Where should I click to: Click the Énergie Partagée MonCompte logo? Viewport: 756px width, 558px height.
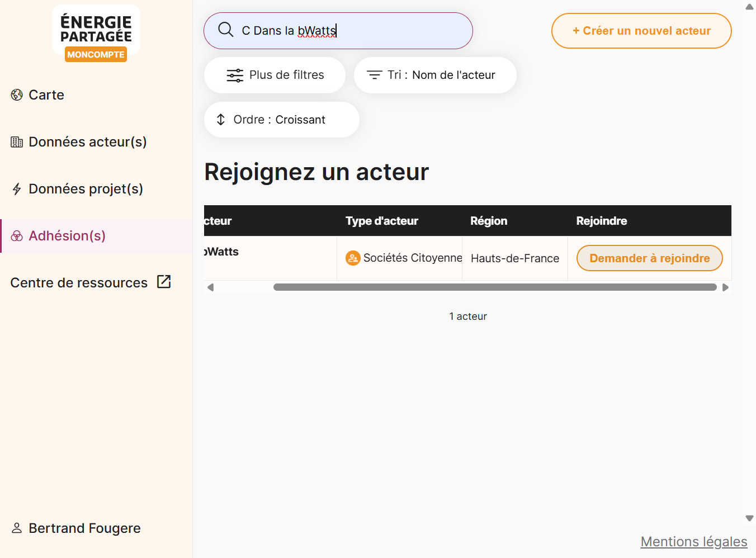click(x=96, y=35)
